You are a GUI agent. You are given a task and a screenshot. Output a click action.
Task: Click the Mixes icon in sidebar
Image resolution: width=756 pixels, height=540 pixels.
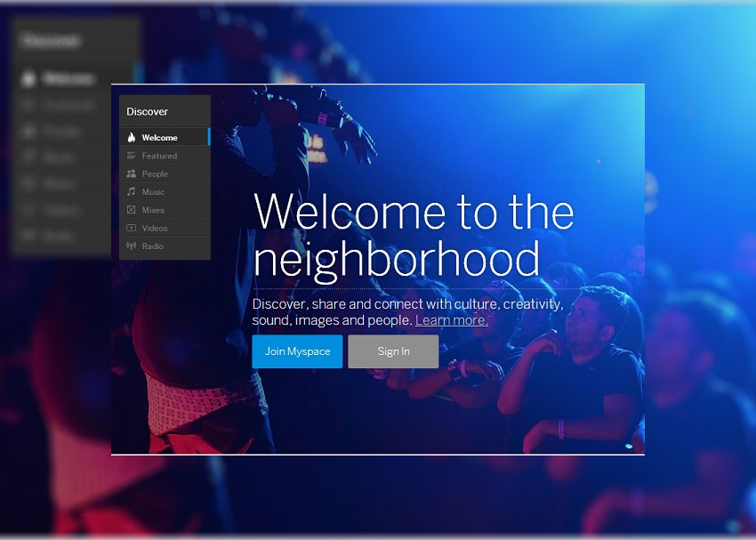click(131, 210)
